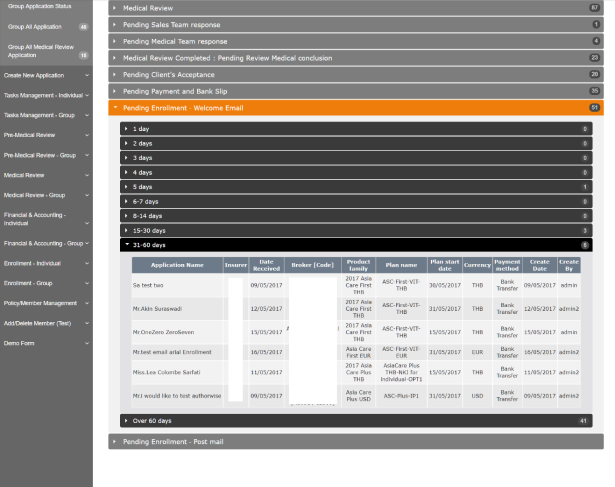Click the 20 badge on Pending Client's Acceptance
The image size is (615, 487).
click(x=595, y=74)
